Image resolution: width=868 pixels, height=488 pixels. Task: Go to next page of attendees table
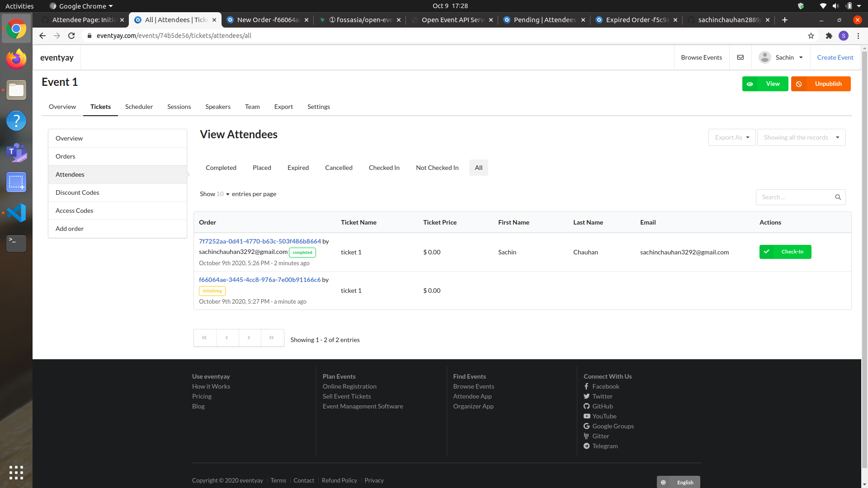(x=249, y=338)
